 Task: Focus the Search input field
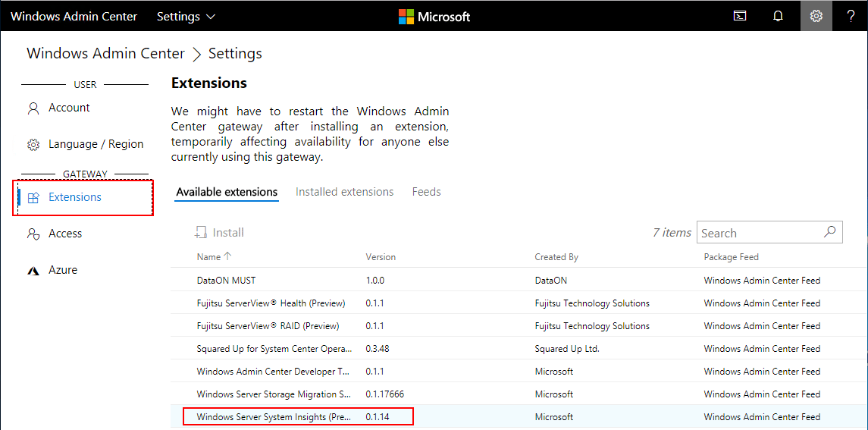tap(758, 233)
